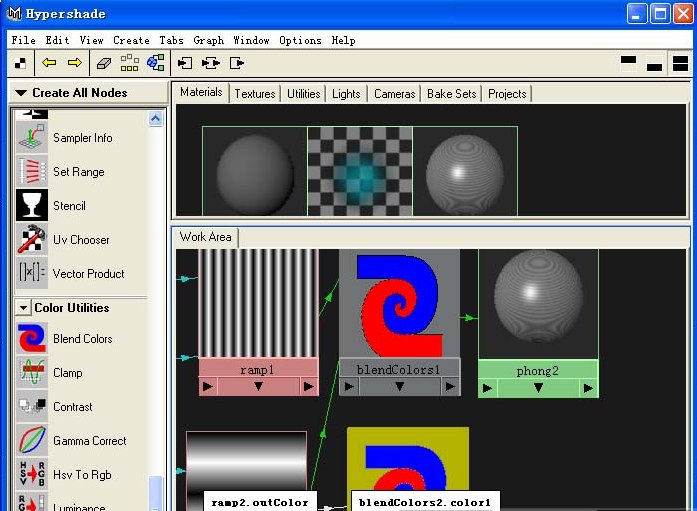
Task: Create a Blend Colors node
Action: click(32, 339)
